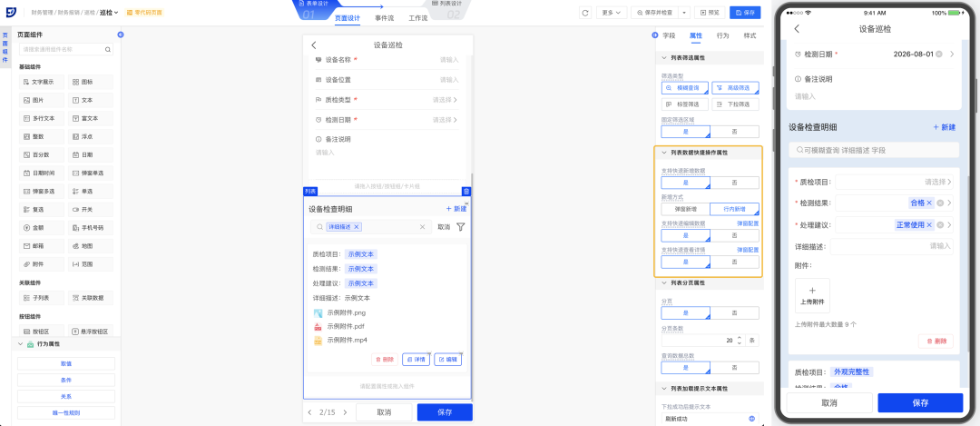The height and width of the screenshot is (426, 980).
Task: Click 详细描述 input in phone preview
Action: pyautogui.click(x=892, y=246)
